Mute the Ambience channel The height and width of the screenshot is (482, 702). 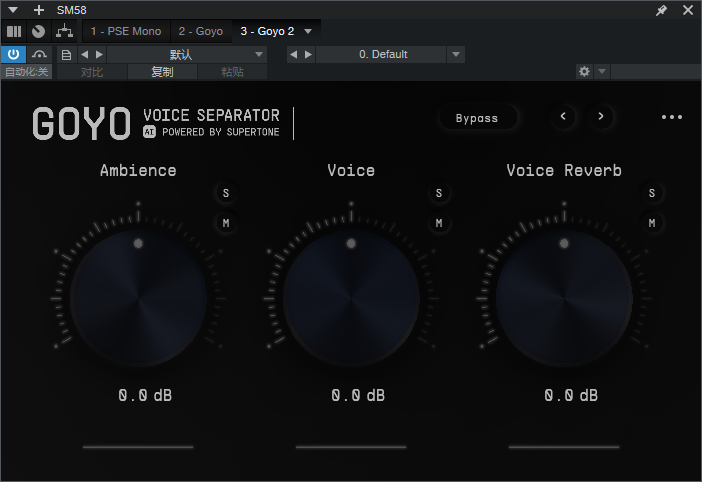coord(226,222)
